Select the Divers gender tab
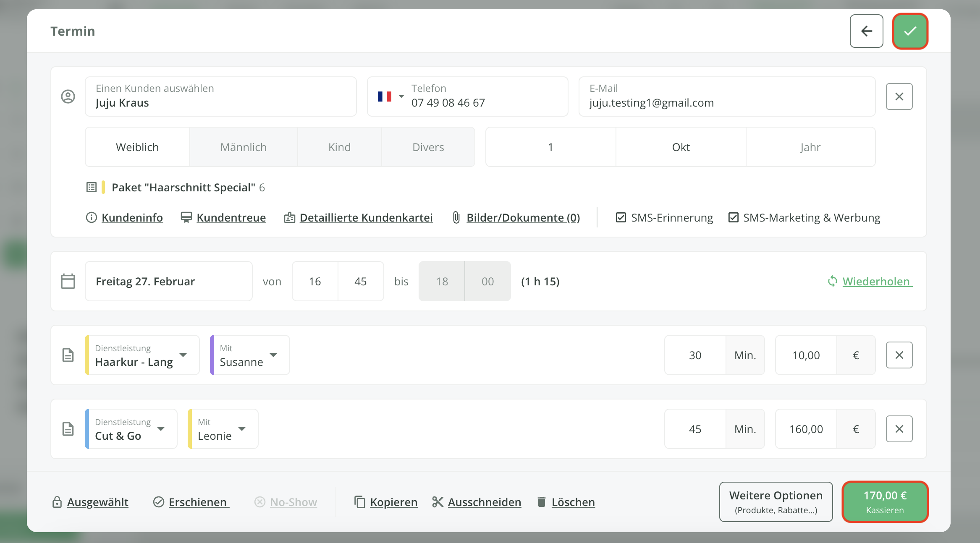The image size is (980, 543). [428, 147]
